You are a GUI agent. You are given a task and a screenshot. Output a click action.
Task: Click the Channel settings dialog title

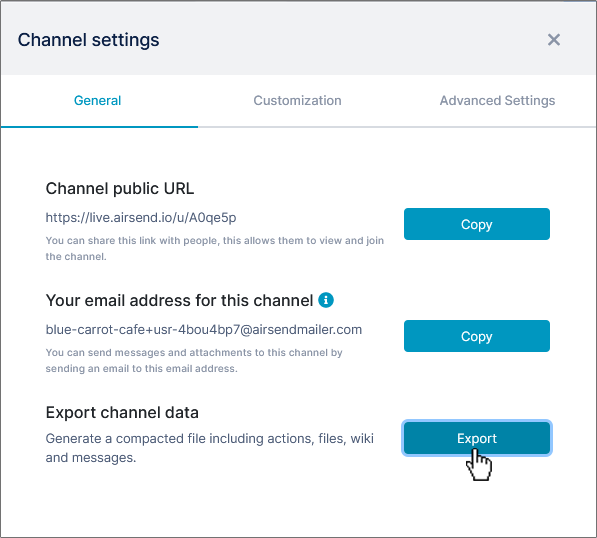88,40
